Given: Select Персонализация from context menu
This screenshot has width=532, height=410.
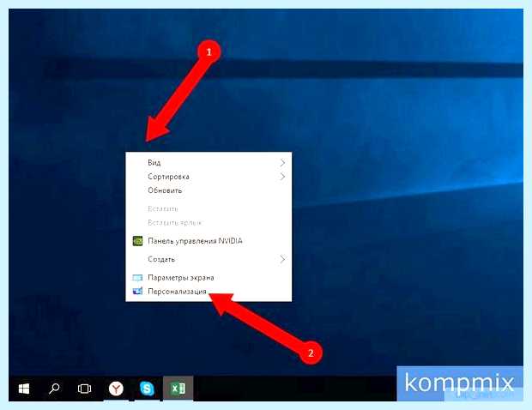Looking at the screenshot, I should [209, 292].
